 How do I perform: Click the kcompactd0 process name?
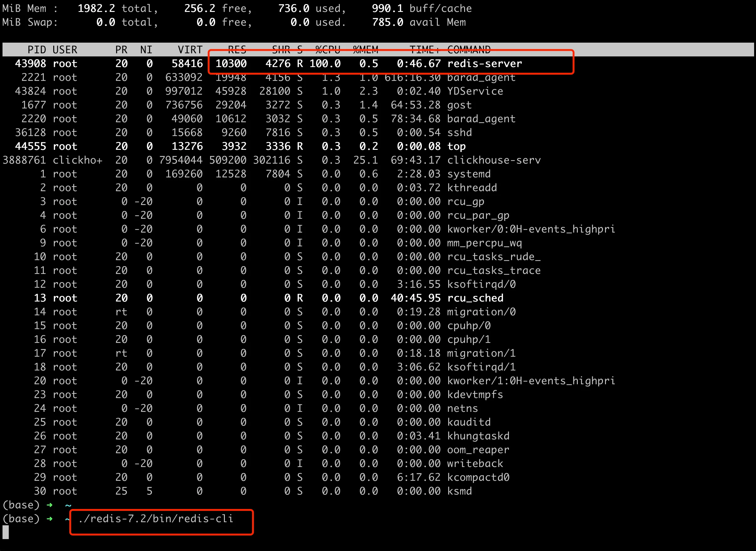478,477
